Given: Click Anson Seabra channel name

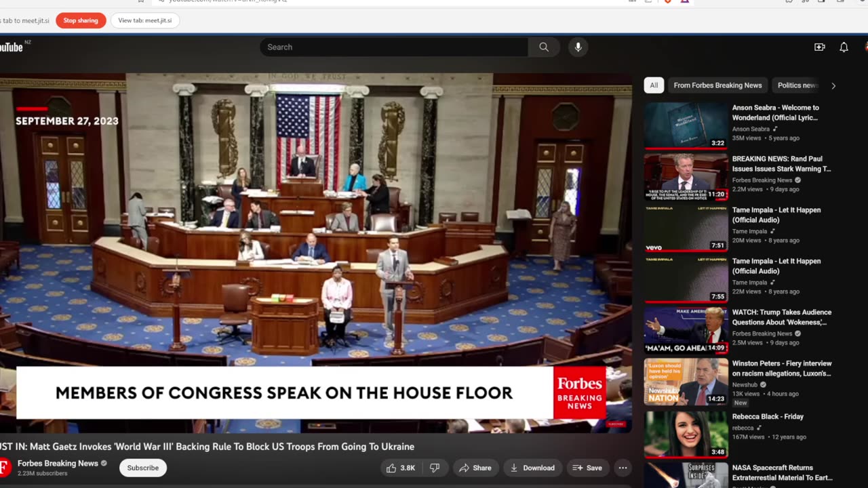Looking at the screenshot, I should point(751,129).
